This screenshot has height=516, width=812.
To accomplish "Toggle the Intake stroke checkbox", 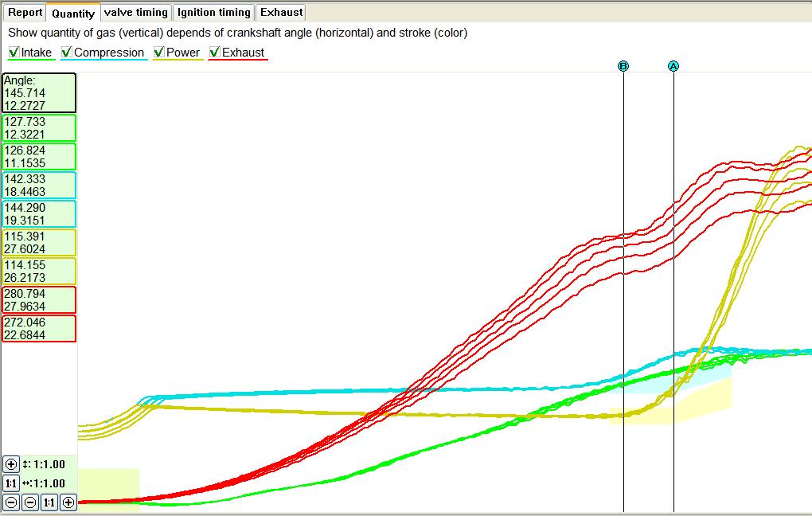I will 14,53.
